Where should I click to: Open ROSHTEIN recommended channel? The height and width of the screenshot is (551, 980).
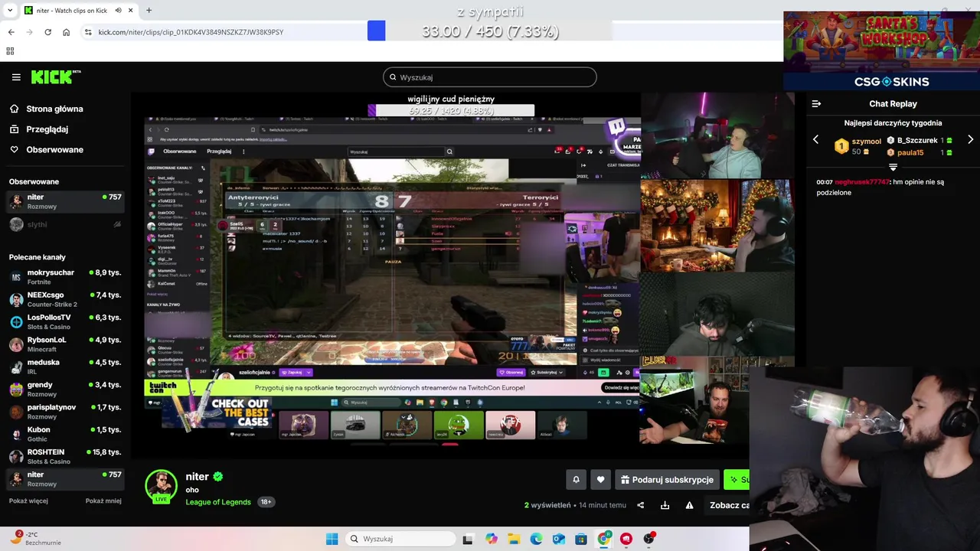[65, 456]
